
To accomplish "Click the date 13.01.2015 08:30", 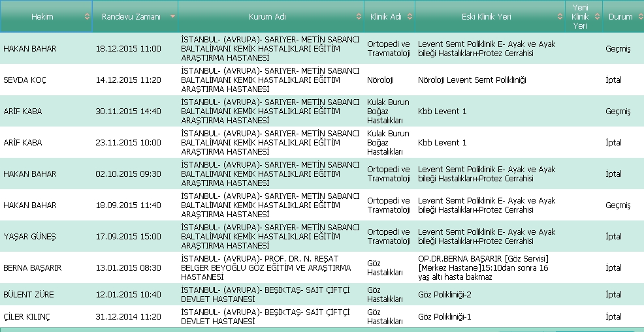I will point(129,268).
